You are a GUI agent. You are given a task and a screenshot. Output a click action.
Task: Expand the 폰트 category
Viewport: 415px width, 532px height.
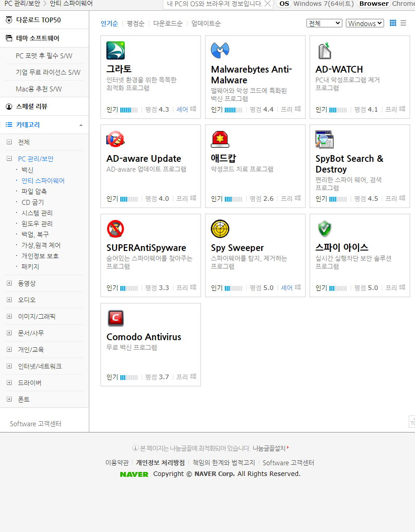tap(9, 400)
